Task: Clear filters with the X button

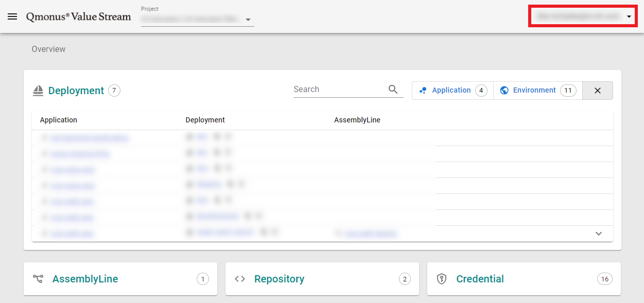Action: [x=598, y=91]
